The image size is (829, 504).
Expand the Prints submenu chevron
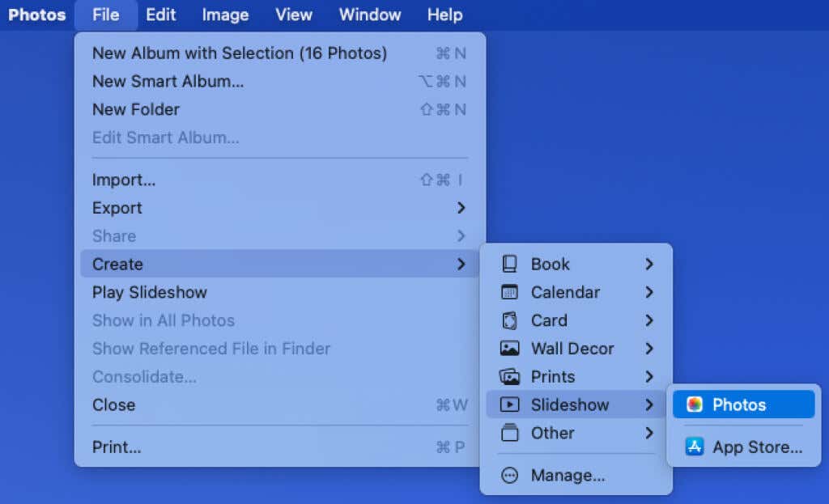point(649,376)
